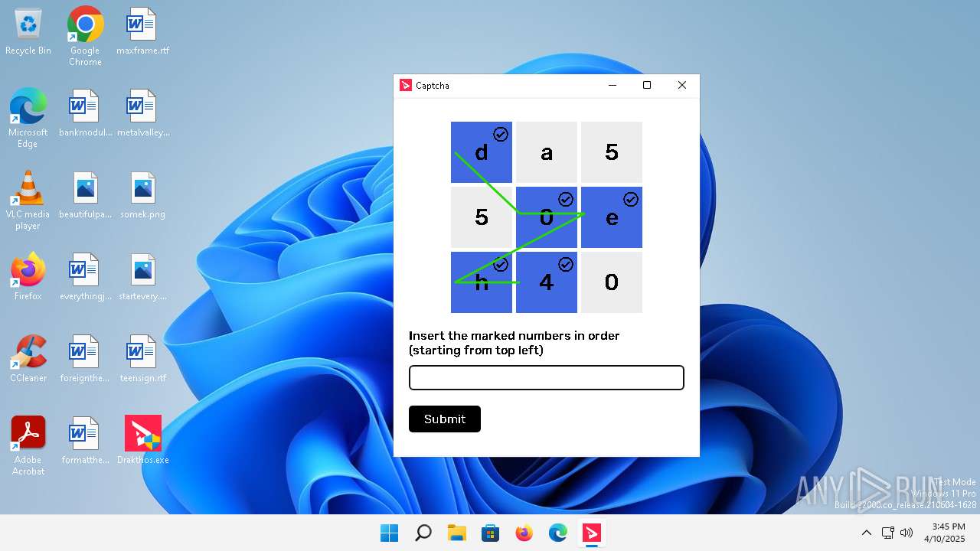Maximize the Captcha window
Viewport: 980px width, 551px height.
pos(647,85)
